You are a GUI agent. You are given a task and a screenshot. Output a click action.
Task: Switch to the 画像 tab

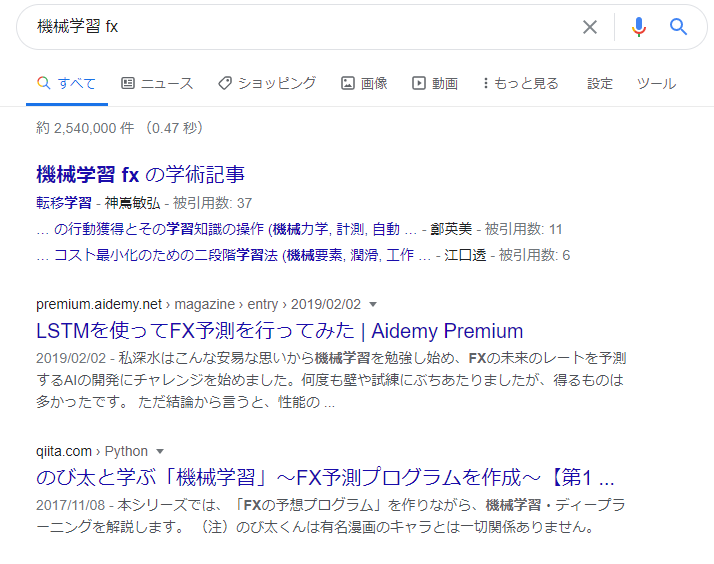coord(364,83)
